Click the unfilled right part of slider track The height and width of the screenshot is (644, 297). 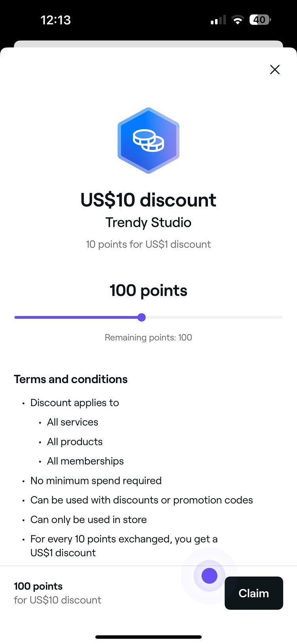click(x=214, y=317)
